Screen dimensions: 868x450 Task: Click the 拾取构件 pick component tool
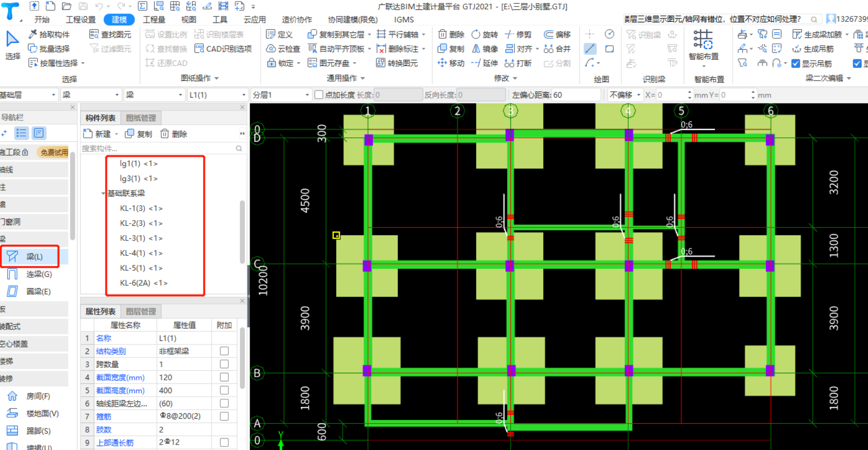pos(49,34)
